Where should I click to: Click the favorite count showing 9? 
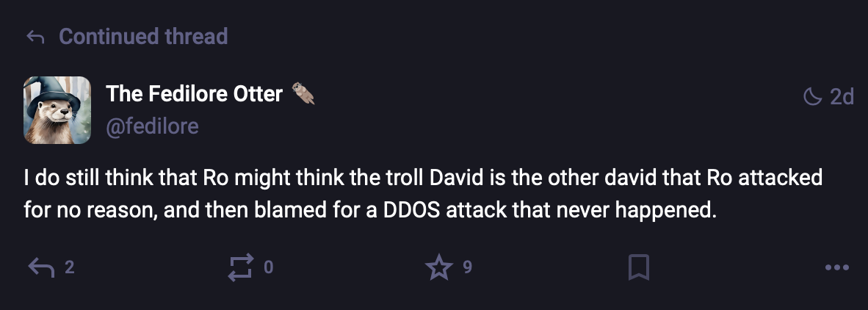tap(467, 268)
